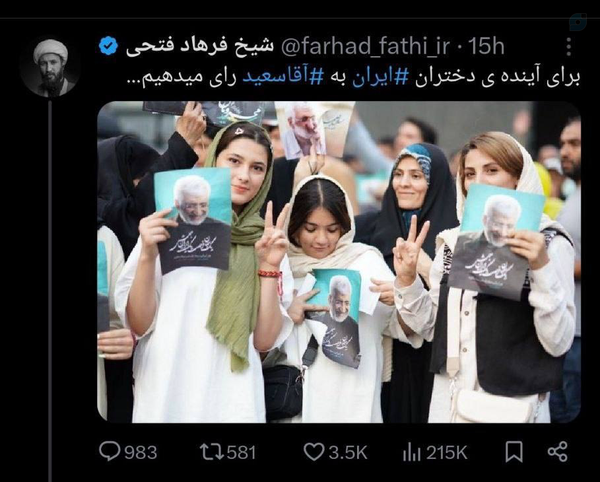Follow the #آقاسعید hashtag
This screenshot has height=482, width=600.
point(283,77)
